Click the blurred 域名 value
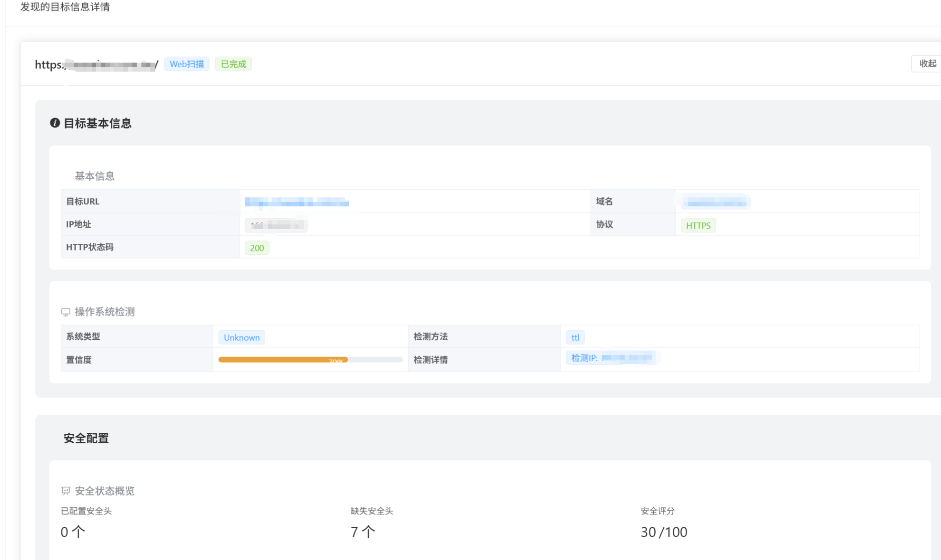 (716, 202)
